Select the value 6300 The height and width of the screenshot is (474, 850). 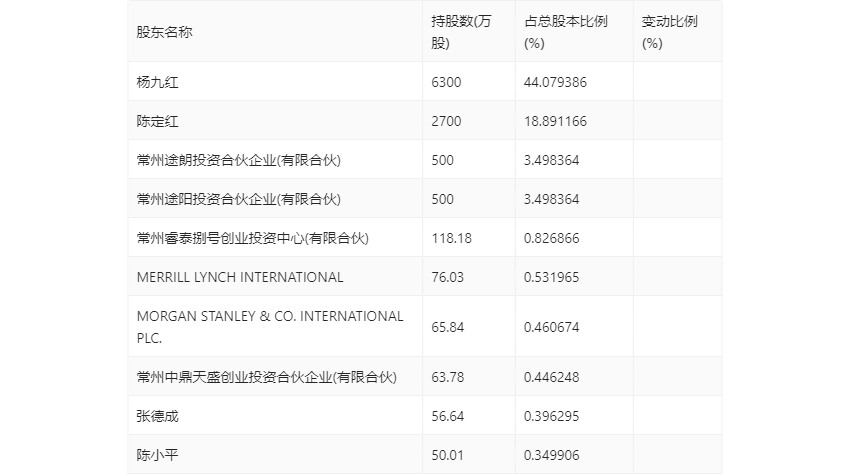pyautogui.click(x=446, y=82)
